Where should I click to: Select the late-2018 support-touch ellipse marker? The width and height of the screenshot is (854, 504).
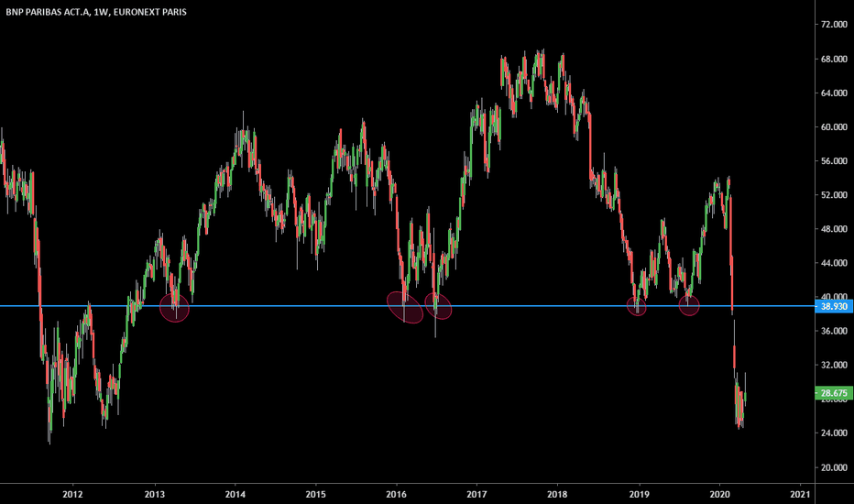pos(637,306)
